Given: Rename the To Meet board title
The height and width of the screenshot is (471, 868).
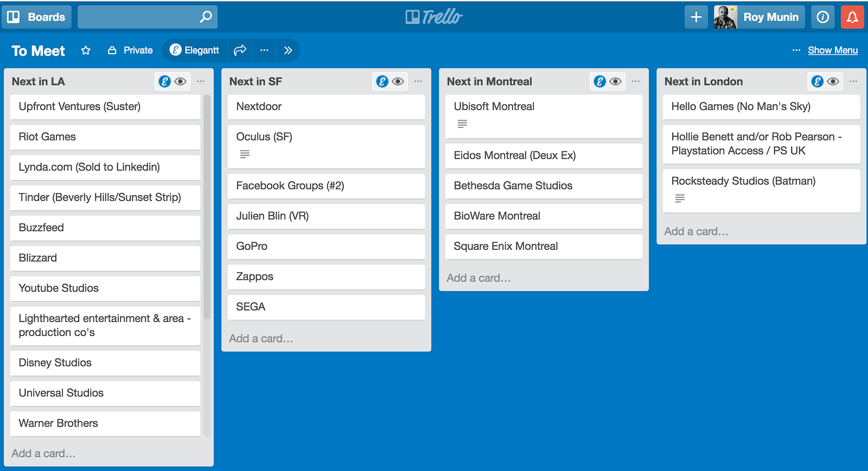Looking at the screenshot, I should (x=38, y=51).
